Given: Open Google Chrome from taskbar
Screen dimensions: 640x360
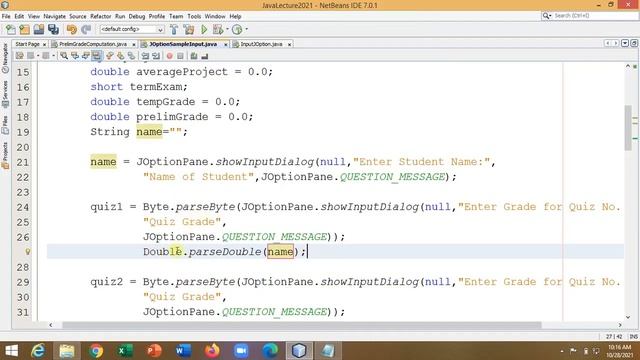Looking at the screenshot, I should coord(96,351).
